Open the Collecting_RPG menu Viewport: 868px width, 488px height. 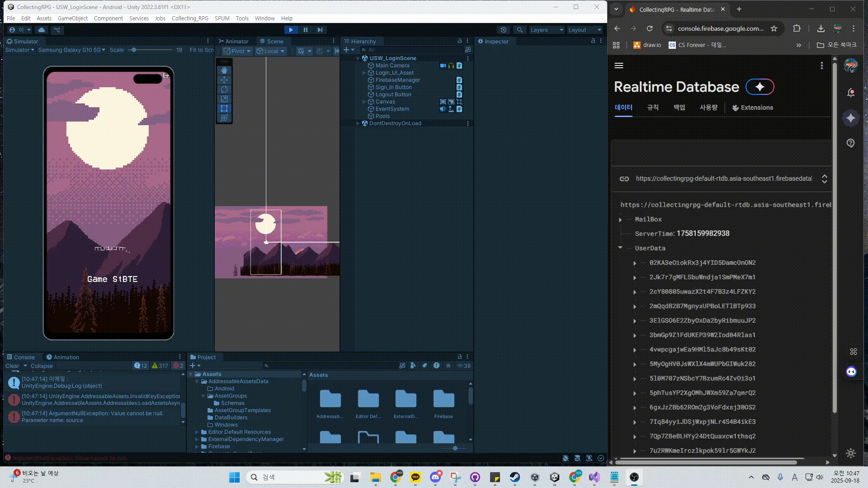coord(190,19)
